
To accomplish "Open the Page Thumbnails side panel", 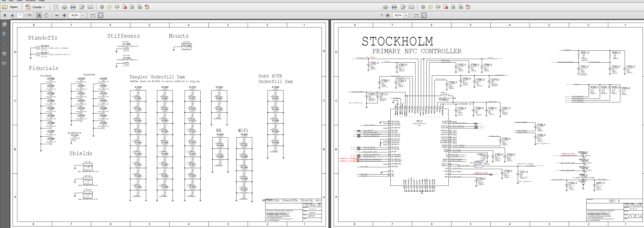I will pos(4,24).
